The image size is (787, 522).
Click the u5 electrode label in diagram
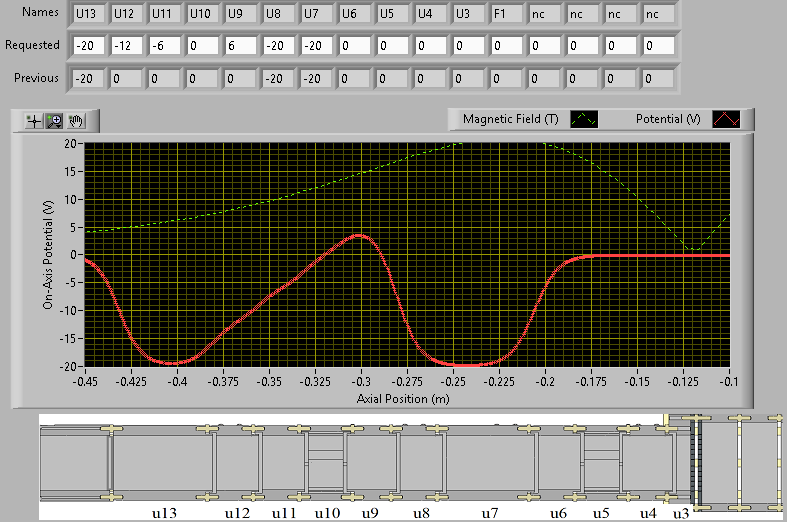click(x=601, y=513)
